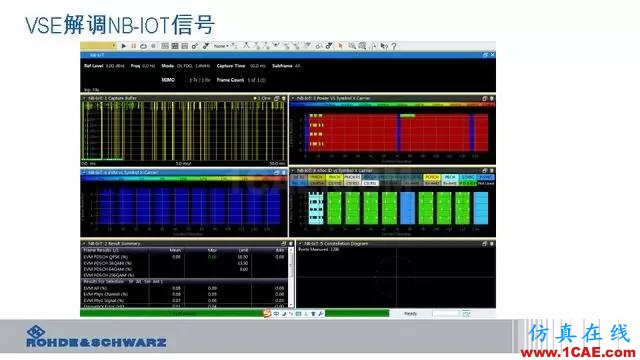Screen dimensions: 640x360
Task: Float the Result Summary window
Action: (x=284, y=244)
